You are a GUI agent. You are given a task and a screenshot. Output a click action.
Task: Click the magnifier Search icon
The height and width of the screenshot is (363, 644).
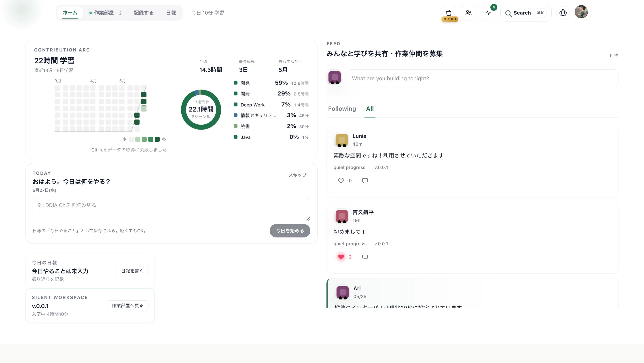508,13
